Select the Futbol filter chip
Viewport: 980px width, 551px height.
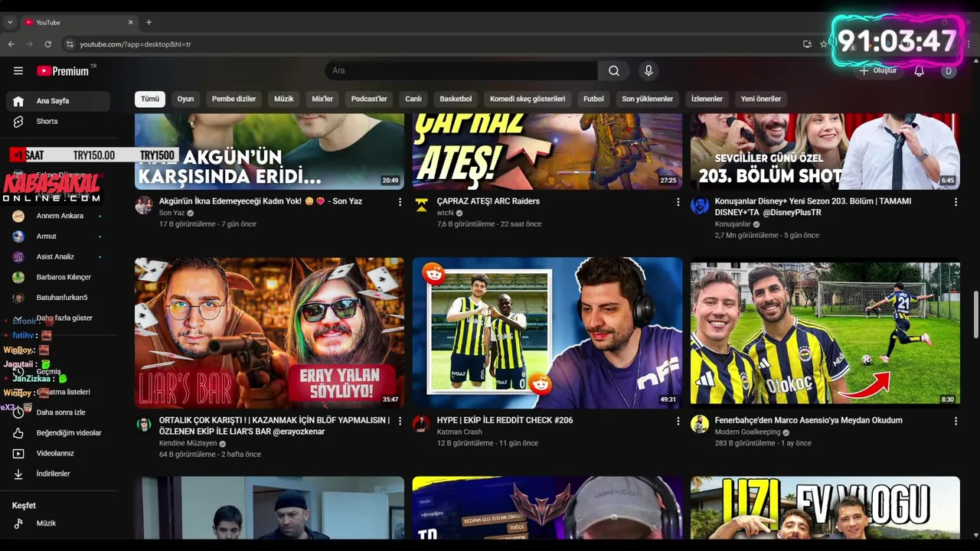click(593, 99)
